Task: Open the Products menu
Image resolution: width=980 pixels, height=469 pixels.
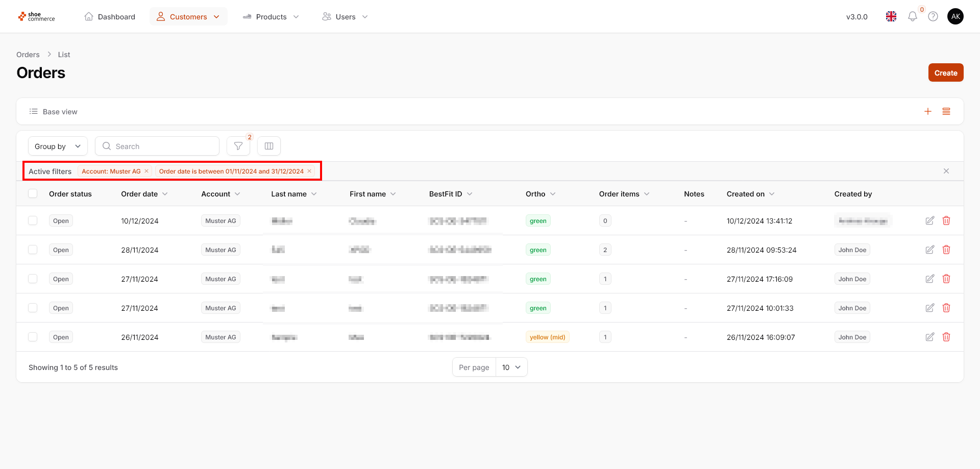Action: pyautogui.click(x=271, y=17)
